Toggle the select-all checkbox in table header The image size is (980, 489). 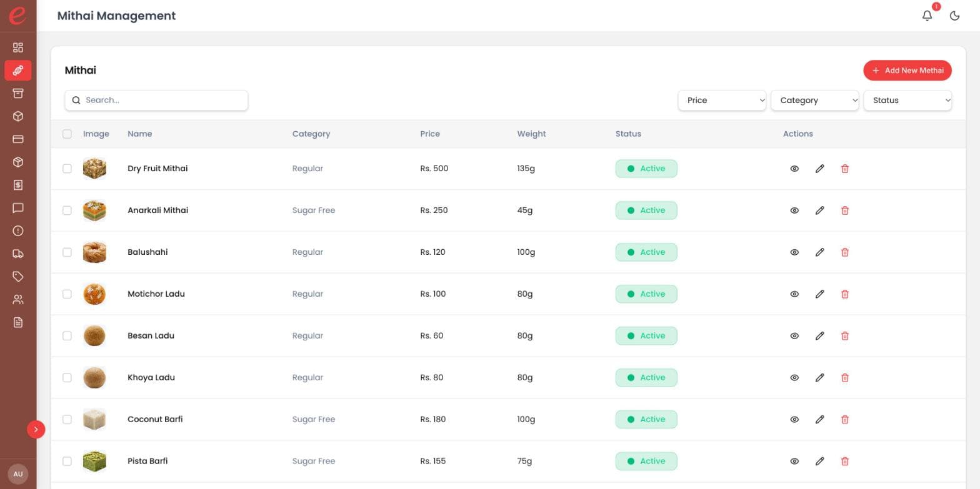pos(67,134)
